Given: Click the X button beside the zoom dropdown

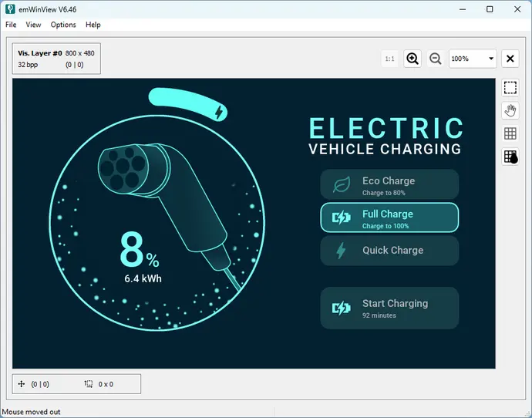Looking at the screenshot, I should click(510, 59).
